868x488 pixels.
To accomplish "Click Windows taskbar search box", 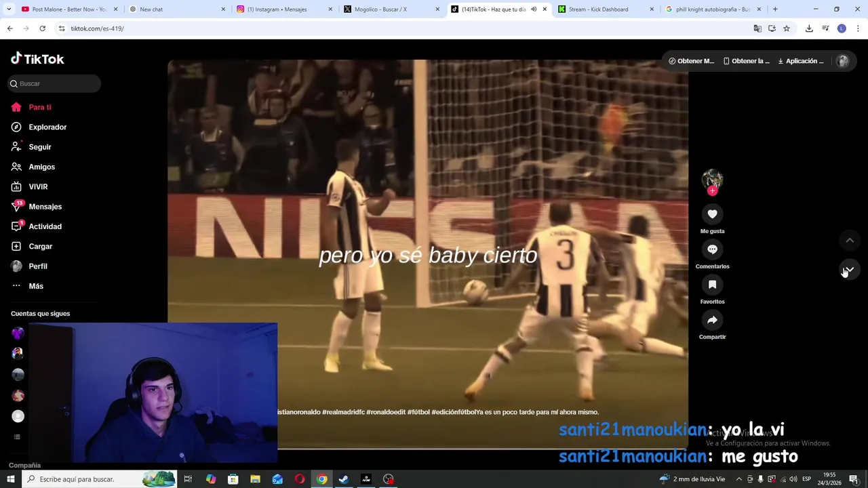I will (x=98, y=479).
